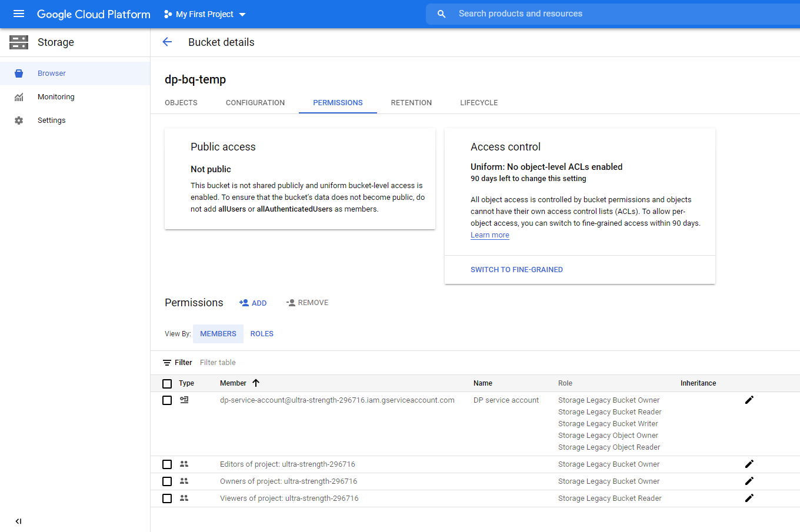The height and width of the screenshot is (532, 800).
Task: Click the search magnifier icon
Action: [x=441, y=14]
